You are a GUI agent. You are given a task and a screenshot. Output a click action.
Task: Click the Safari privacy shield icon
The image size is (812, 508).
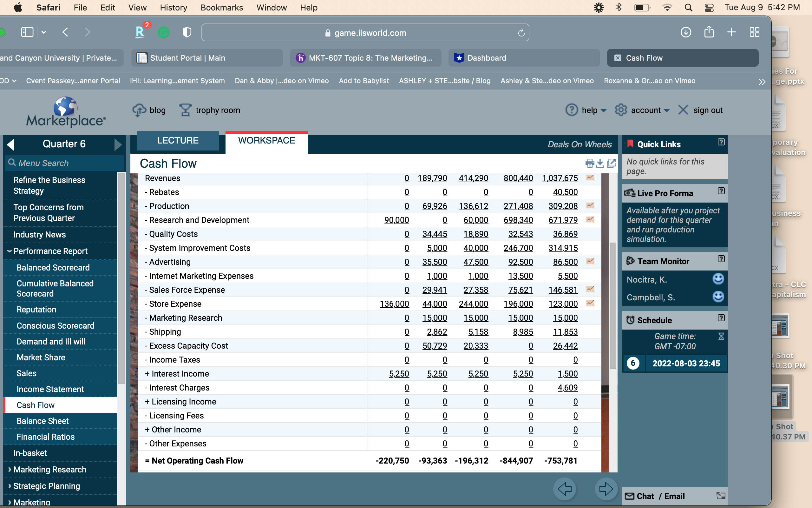(187, 32)
